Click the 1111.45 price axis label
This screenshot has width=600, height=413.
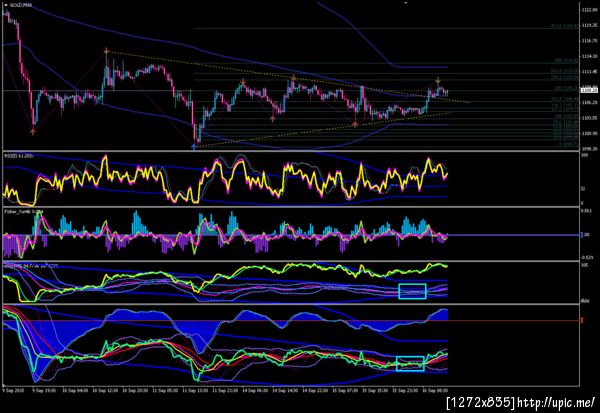[589, 72]
